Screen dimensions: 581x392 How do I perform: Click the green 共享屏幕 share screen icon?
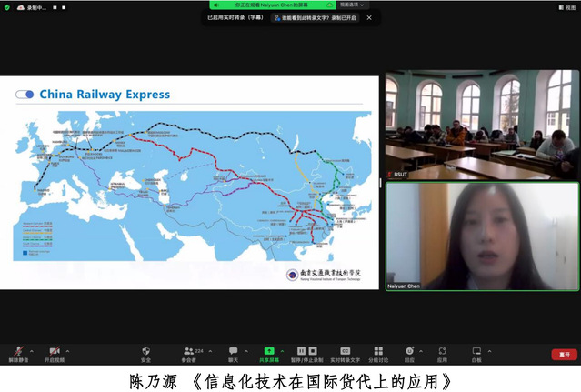click(x=269, y=351)
